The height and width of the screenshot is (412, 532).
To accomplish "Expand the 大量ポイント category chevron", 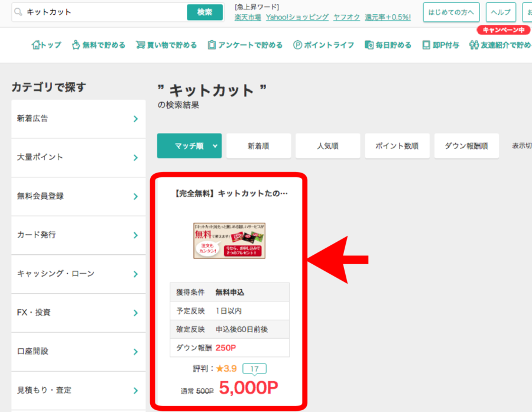I will (x=136, y=157).
